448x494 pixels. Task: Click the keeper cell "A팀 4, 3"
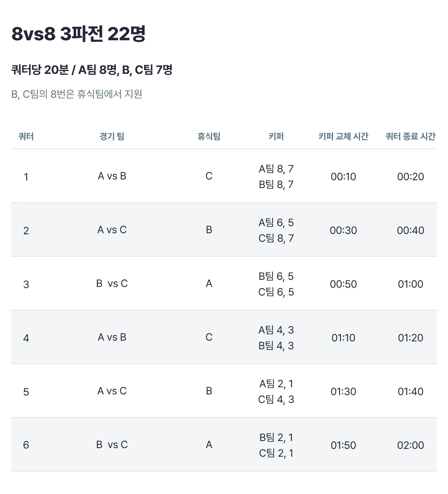coord(276,330)
